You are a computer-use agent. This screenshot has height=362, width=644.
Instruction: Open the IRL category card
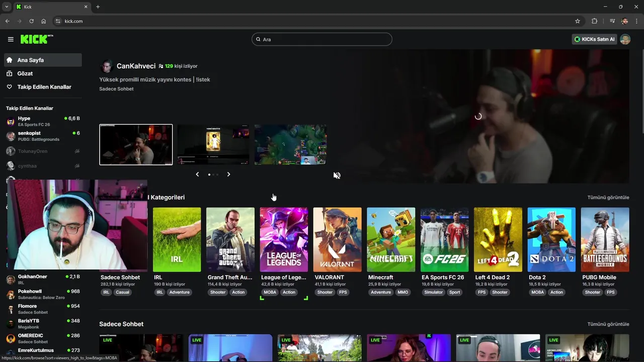177,240
